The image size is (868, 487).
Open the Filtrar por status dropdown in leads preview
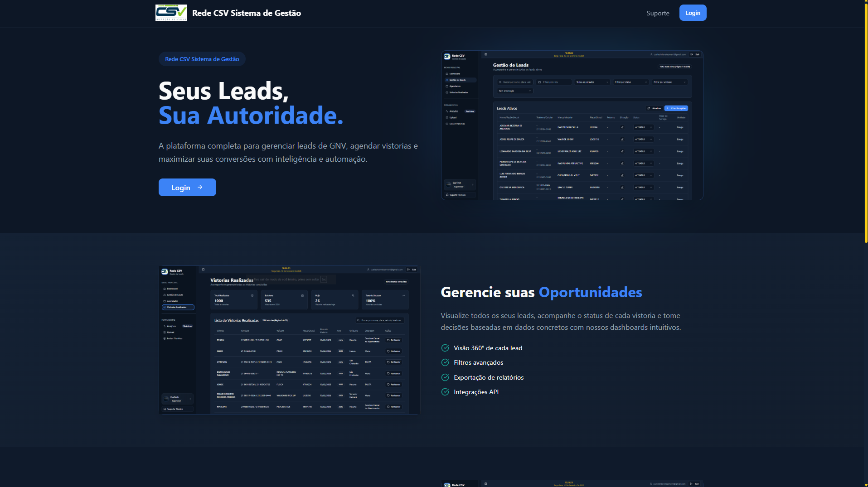pyautogui.click(x=631, y=82)
